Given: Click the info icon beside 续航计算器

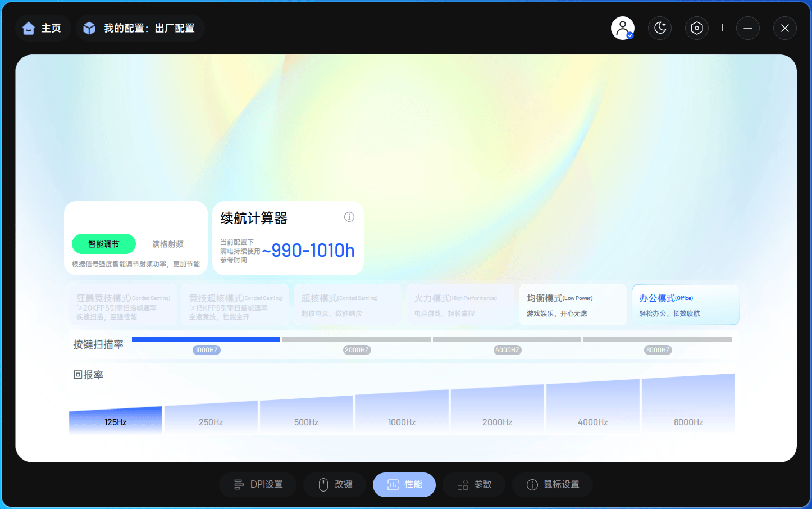Looking at the screenshot, I should pyautogui.click(x=349, y=217).
